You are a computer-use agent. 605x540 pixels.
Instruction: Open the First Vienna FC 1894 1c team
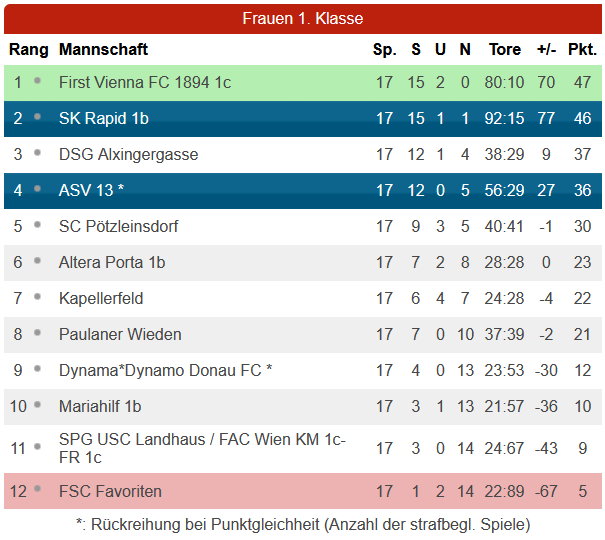click(145, 83)
